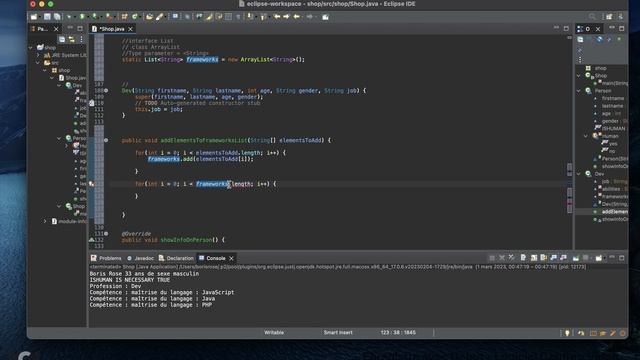Maximize the Outline view
The height and width of the screenshot is (360, 640).
[x=622, y=28]
